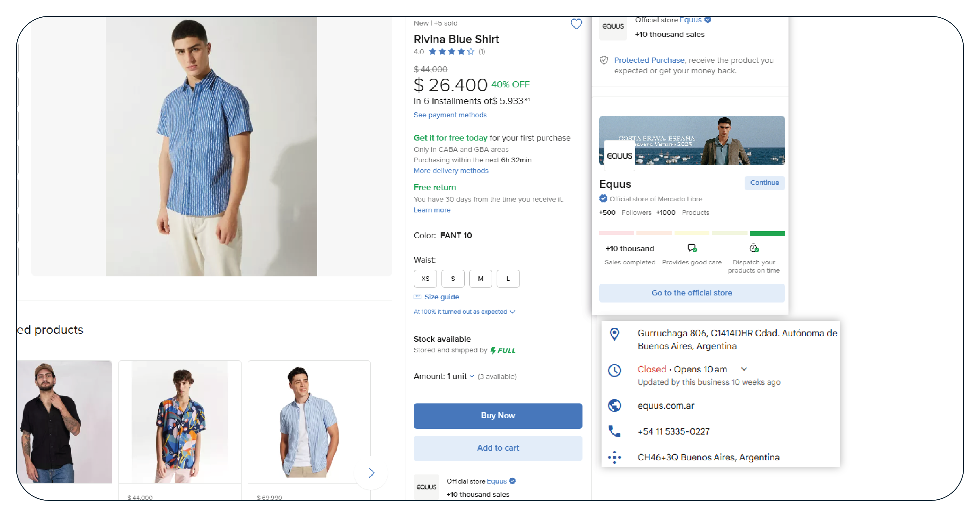Open the star rating reviews
Viewport: 980px width, 517px height.
tap(451, 51)
